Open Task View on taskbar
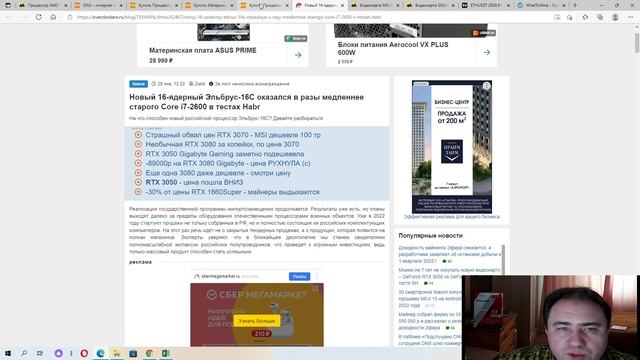Screen dimensions: 640x360 pos(40,353)
